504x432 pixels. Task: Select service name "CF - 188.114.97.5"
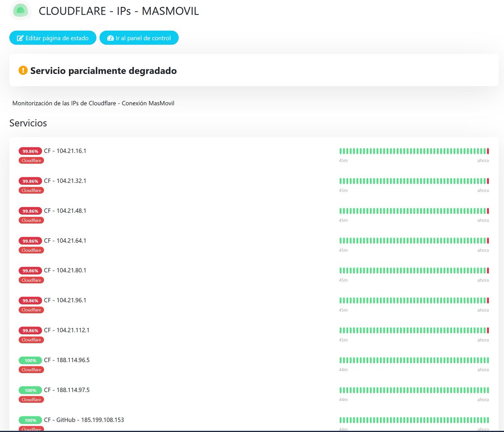point(67,390)
